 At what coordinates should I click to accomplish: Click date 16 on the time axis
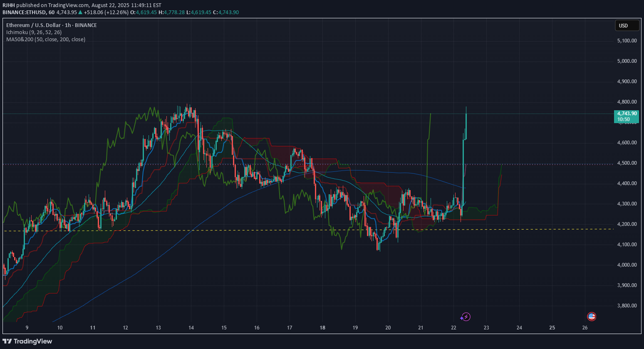257,328
